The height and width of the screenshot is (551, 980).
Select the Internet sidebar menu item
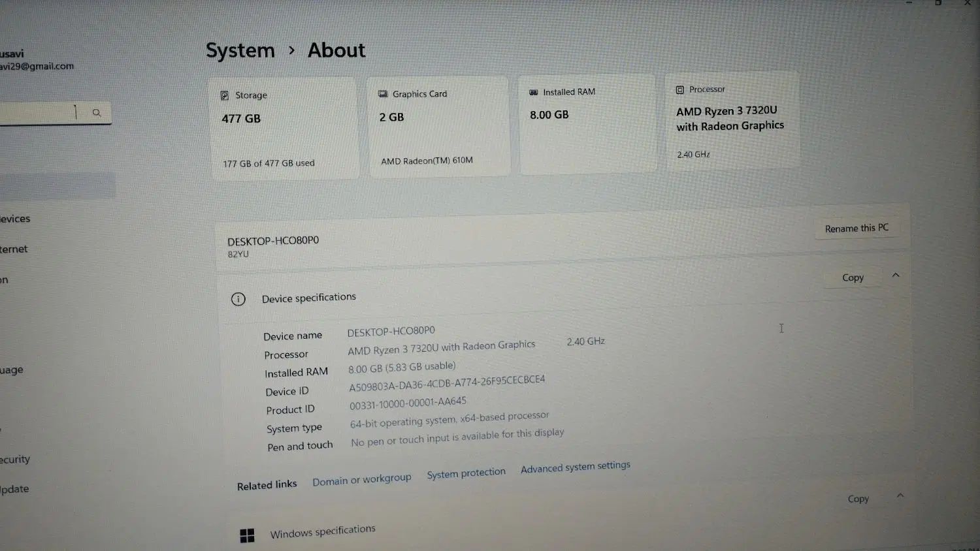click(x=14, y=249)
